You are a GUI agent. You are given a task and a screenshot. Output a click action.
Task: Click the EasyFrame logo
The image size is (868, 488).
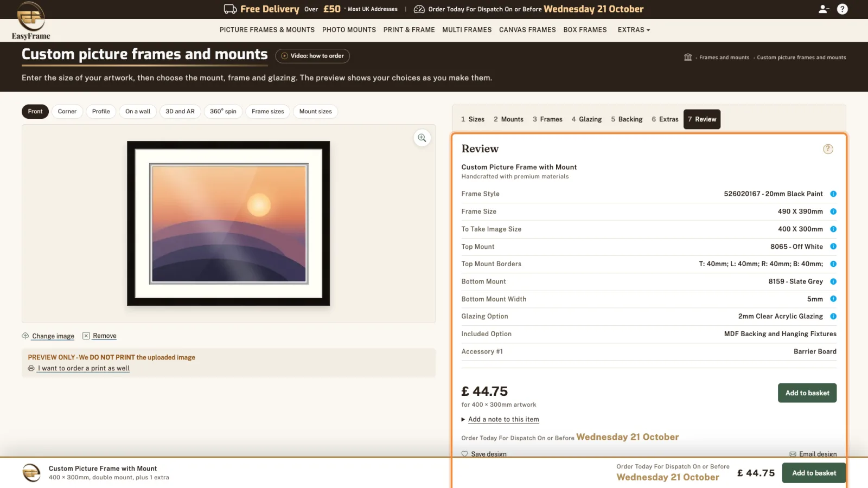pyautogui.click(x=31, y=21)
